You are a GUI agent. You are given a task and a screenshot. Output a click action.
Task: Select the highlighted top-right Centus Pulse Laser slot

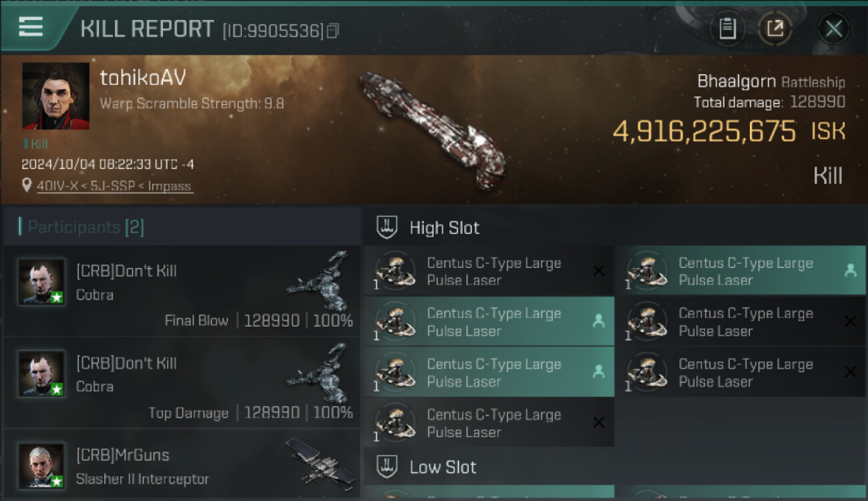coord(741,271)
